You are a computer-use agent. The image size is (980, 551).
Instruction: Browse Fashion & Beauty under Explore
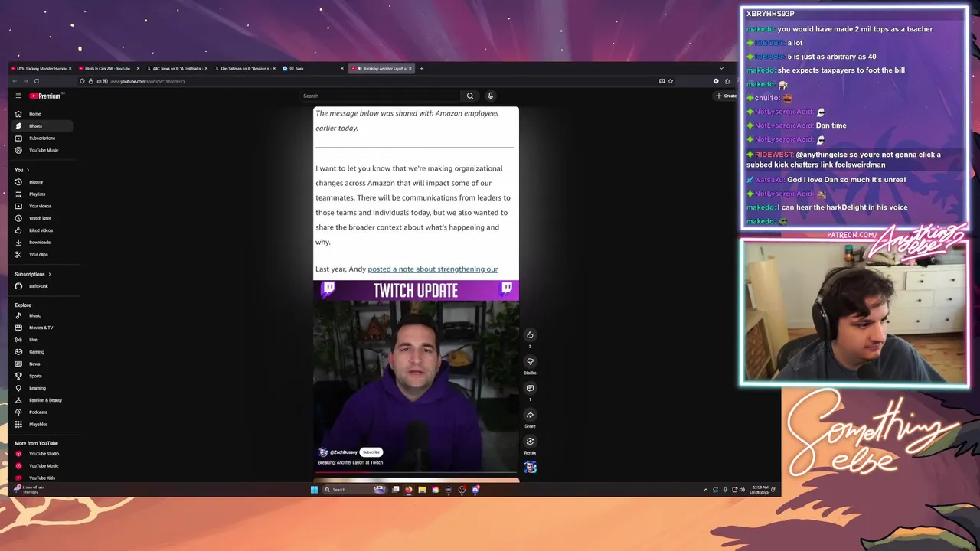[42, 400]
